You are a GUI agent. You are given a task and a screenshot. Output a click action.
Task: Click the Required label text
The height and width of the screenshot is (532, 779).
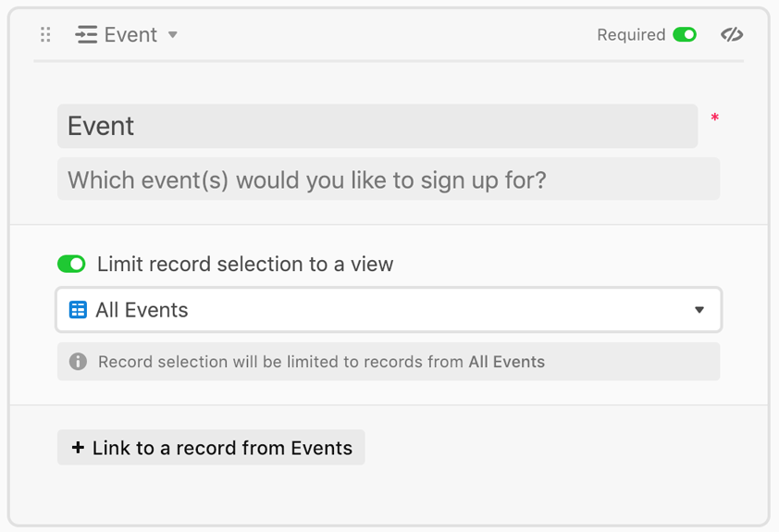(x=631, y=35)
